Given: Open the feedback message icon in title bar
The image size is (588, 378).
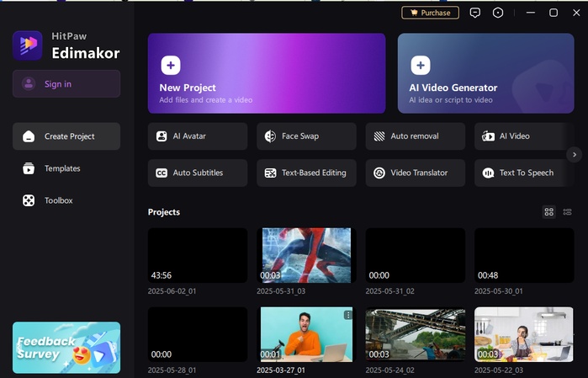Looking at the screenshot, I should coord(474,13).
